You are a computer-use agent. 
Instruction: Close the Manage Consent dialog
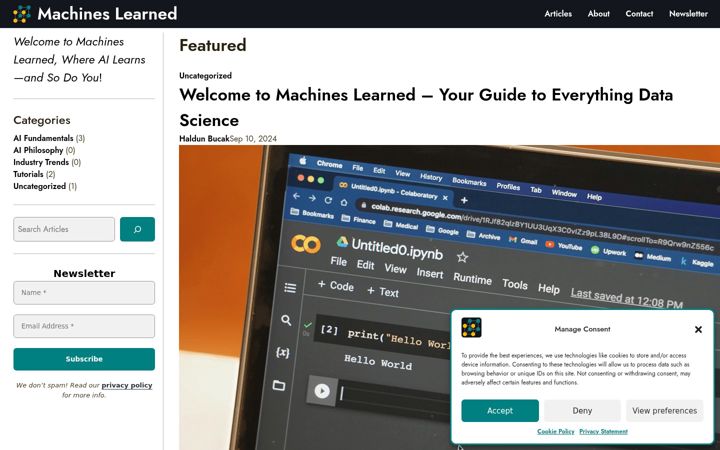(698, 329)
